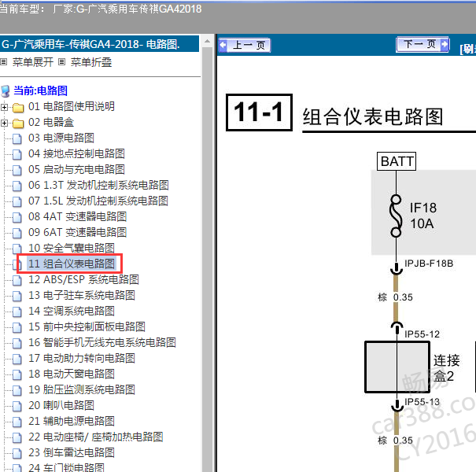Click the page icon beside 15 前中央控制面板电路图

pyautogui.click(x=17, y=327)
